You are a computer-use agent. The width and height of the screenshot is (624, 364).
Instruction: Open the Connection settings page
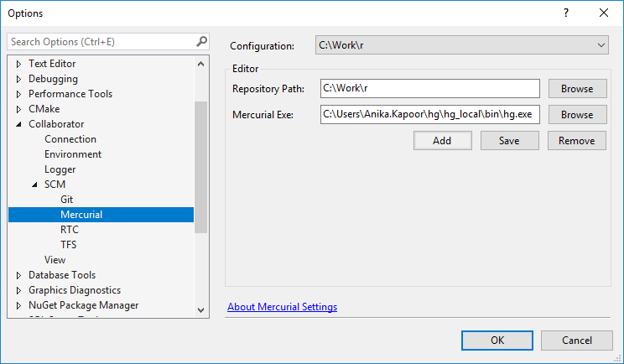(70, 139)
